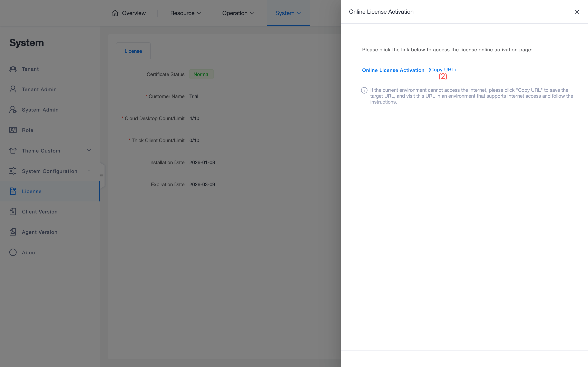
Task: Open the Online License Activation link
Action: [x=393, y=70]
